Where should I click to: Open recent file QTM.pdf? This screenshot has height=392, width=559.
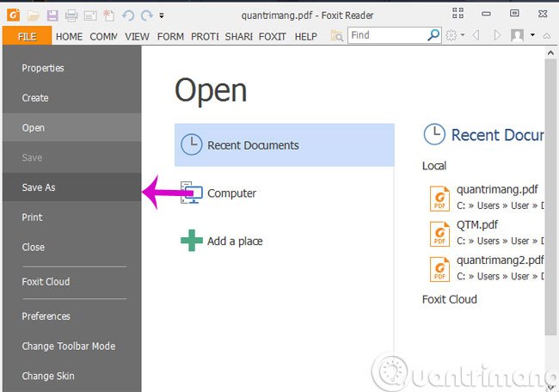pos(486,233)
